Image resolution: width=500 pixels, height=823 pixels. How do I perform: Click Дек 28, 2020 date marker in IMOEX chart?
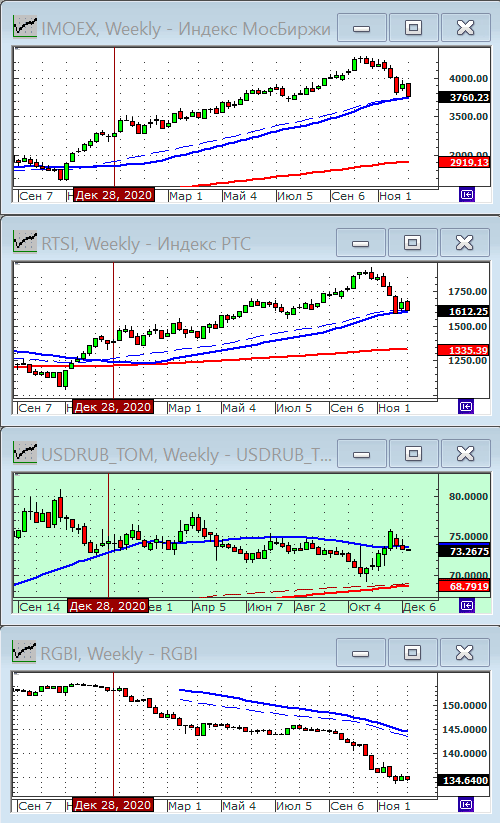pyautogui.click(x=114, y=195)
